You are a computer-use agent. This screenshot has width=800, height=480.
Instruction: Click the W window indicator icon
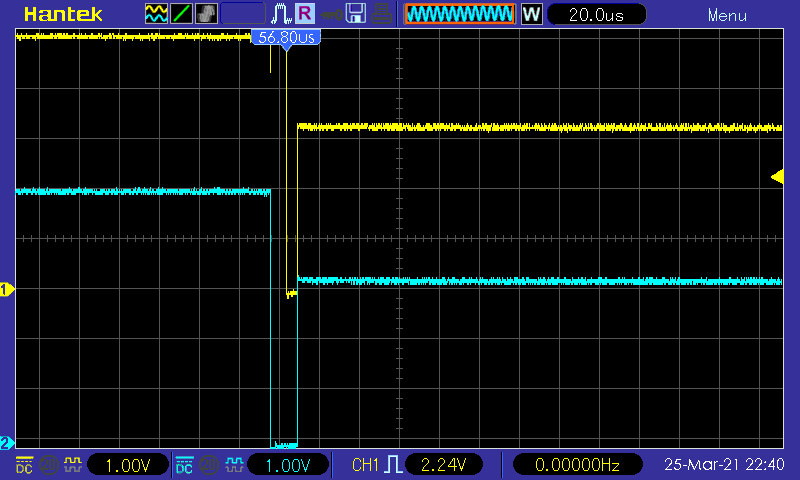pyautogui.click(x=531, y=14)
